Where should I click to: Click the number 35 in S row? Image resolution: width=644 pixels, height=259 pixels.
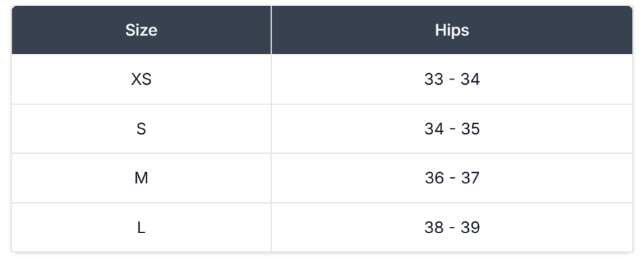(x=470, y=128)
